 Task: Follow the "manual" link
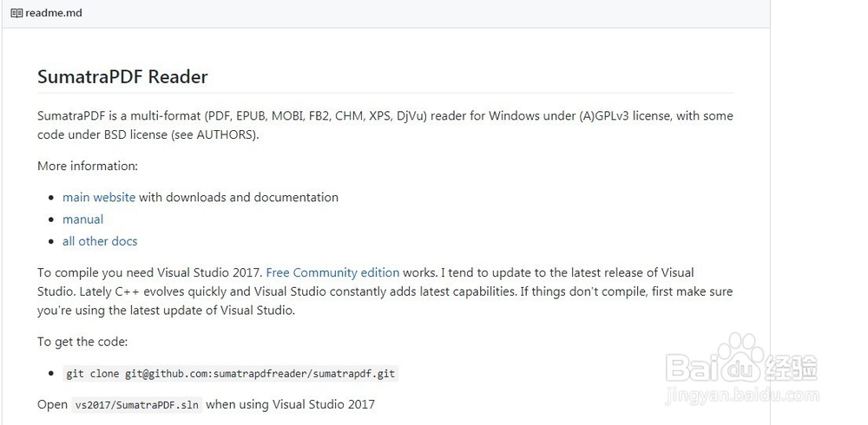click(x=82, y=219)
